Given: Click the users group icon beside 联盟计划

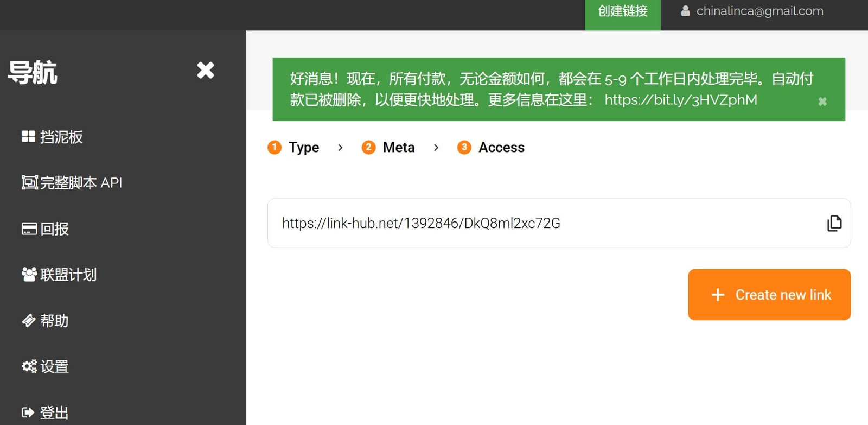Looking at the screenshot, I should pos(29,274).
